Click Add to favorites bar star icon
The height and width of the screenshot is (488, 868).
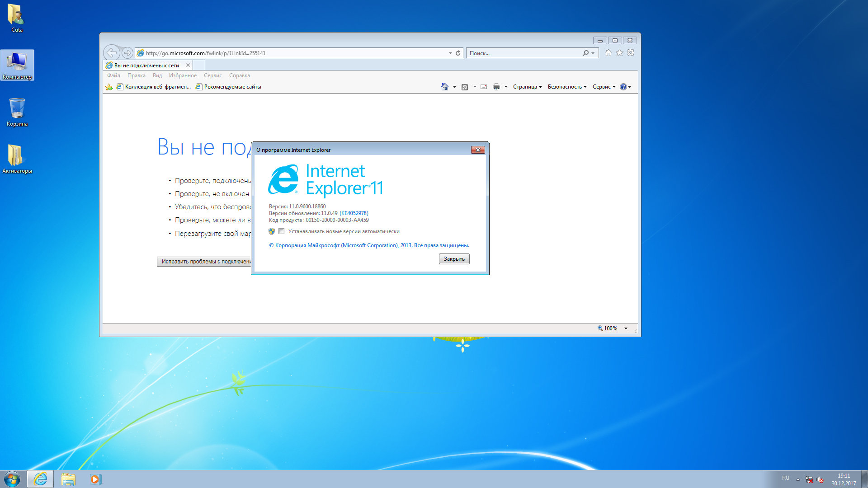[109, 87]
